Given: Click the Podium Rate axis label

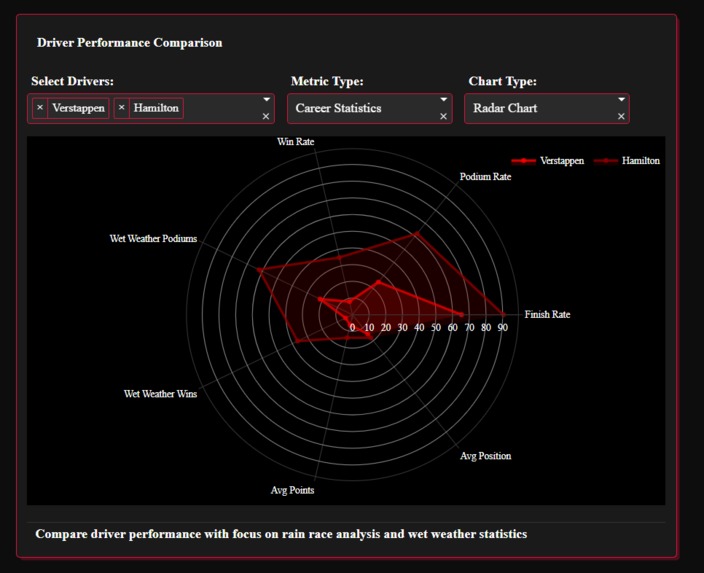Looking at the screenshot, I should point(485,176).
